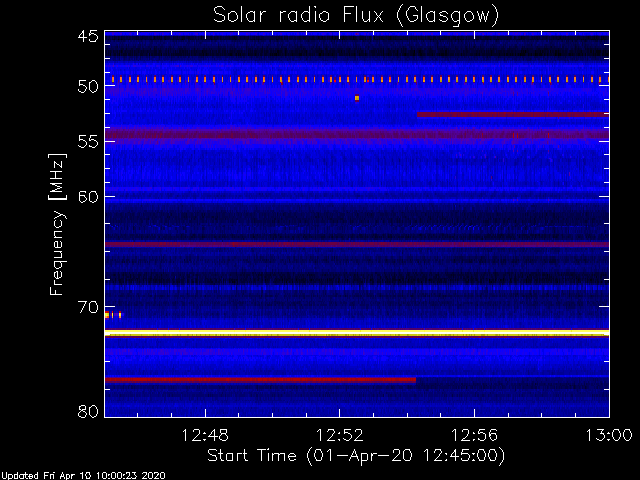Click the 'Start Time (01-Apr-20 12:45:00)' axis title
640x480 pixels.
356,456
